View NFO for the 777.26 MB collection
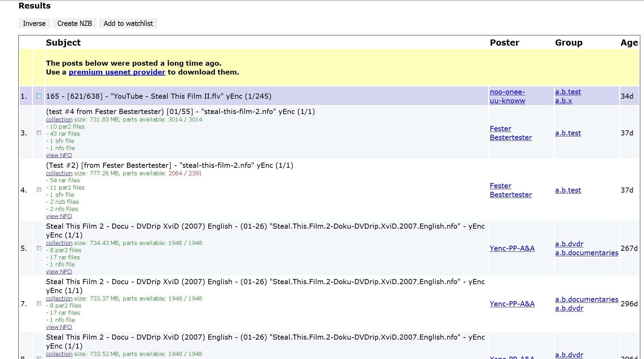The image size is (644, 359). pyautogui.click(x=59, y=216)
